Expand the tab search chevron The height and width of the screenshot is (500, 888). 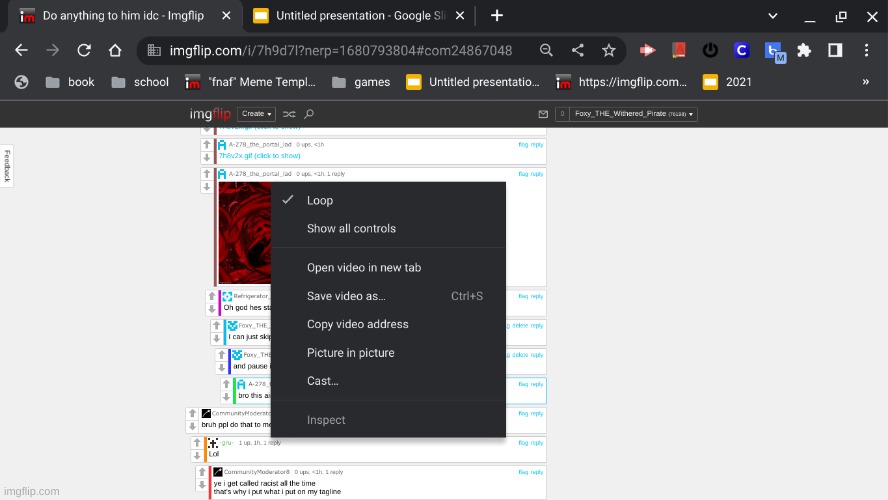[x=772, y=16]
